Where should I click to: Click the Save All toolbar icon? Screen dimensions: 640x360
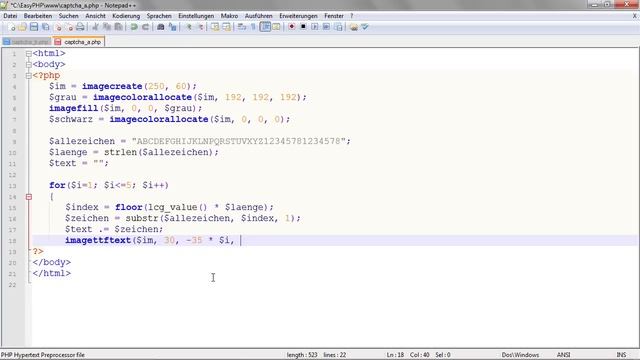pyautogui.click(x=46, y=27)
